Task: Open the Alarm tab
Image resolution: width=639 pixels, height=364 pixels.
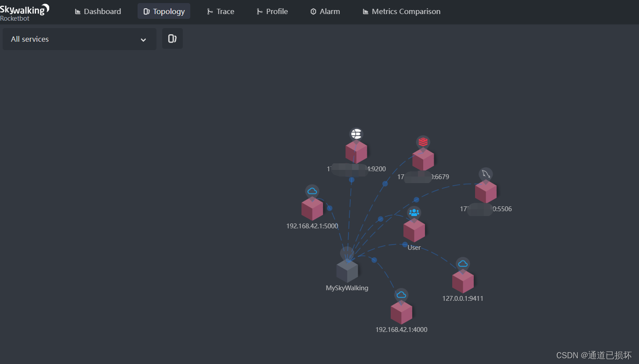Action: (325, 11)
